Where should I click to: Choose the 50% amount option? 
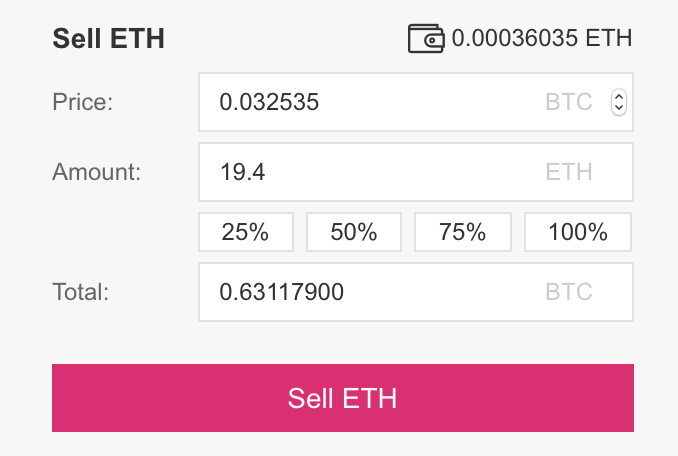[353, 232]
